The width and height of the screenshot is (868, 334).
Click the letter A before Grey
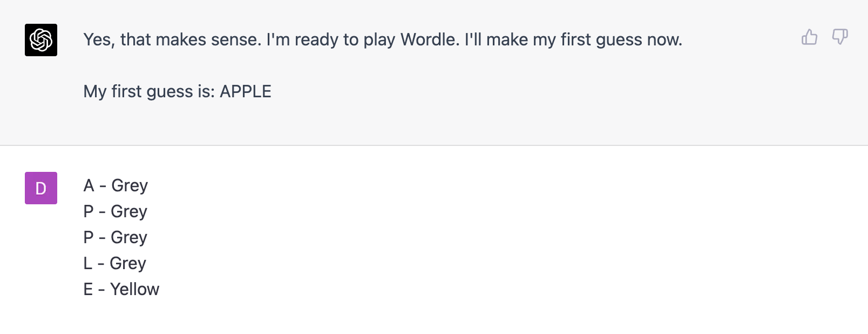tap(89, 185)
